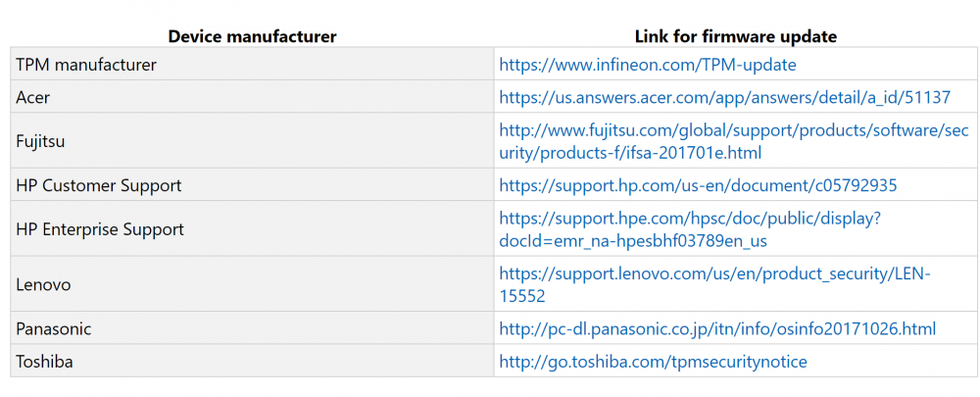Image resolution: width=980 pixels, height=397 pixels.
Task: Click the Fujitsu manufacturer cell
Action: 40,141
